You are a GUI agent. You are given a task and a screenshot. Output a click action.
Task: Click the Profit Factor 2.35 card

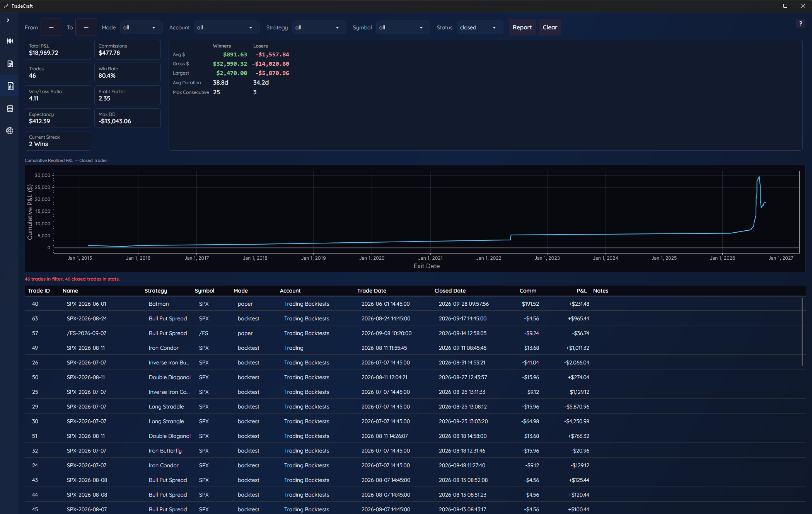(x=128, y=95)
